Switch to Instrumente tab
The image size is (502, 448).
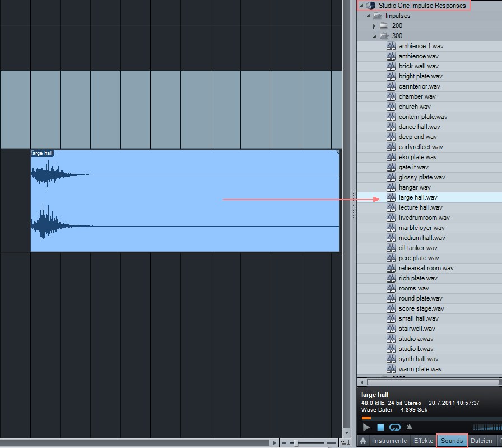point(389,441)
